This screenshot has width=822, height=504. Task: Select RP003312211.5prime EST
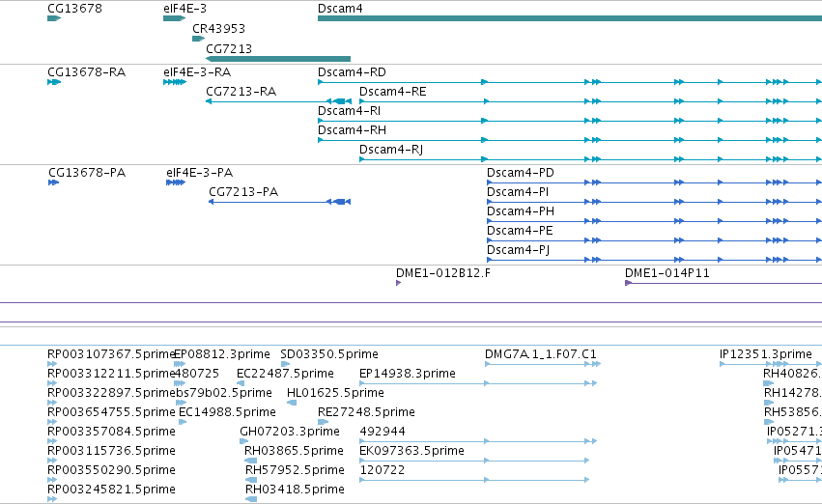(x=111, y=374)
